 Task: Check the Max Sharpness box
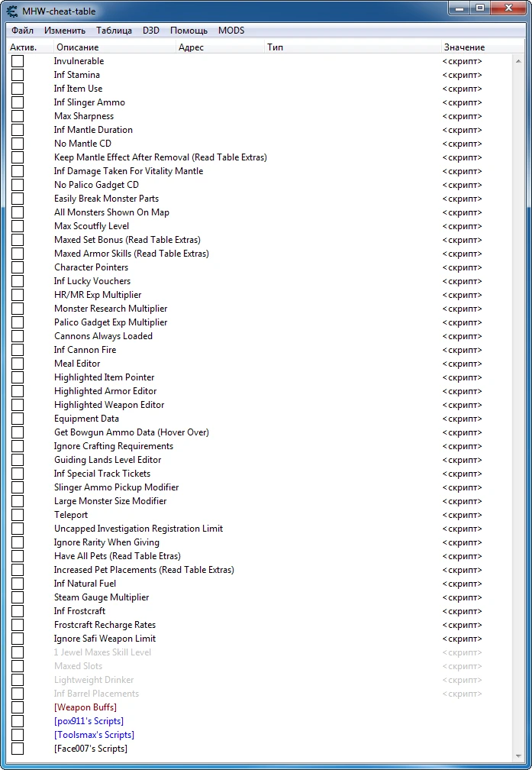18,116
